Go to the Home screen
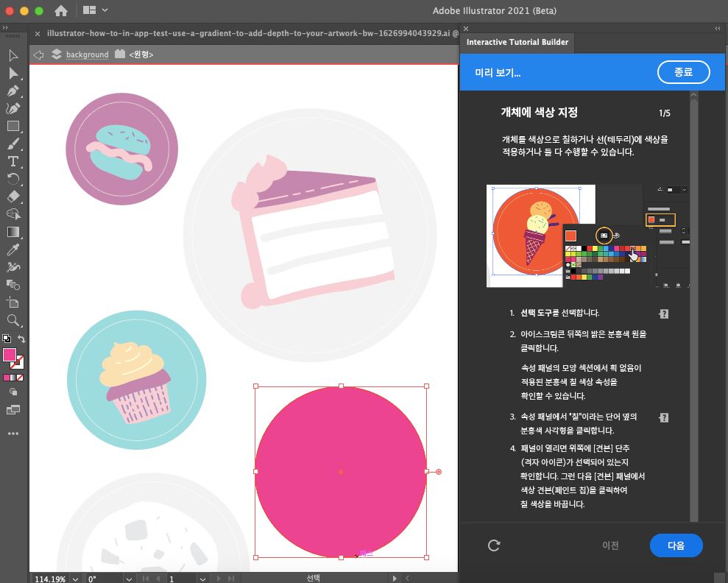The width and height of the screenshot is (728, 583). click(61, 11)
